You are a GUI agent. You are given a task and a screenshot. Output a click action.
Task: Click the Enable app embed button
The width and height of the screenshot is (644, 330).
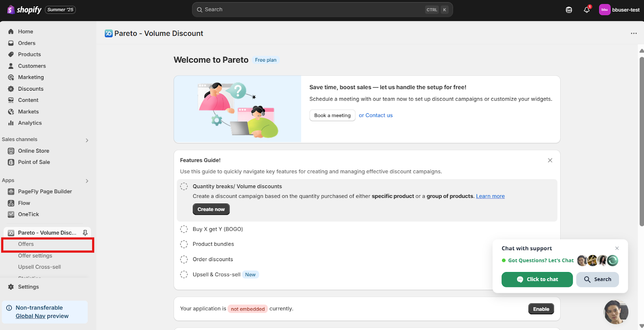tap(541, 309)
